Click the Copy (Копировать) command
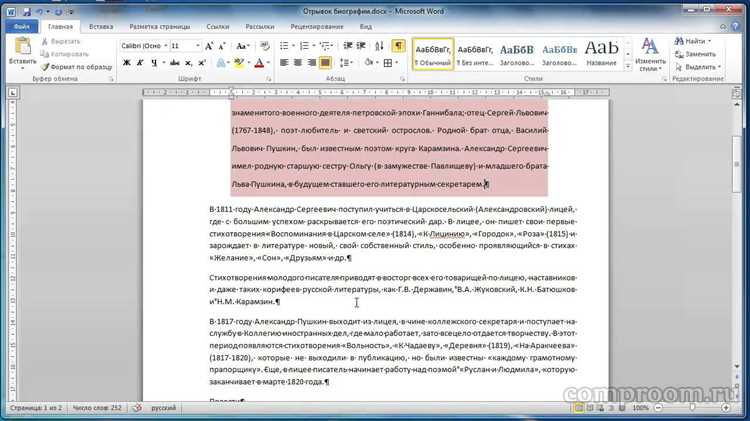The width and height of the screenshot is (750, 421). [x=65, y=54]
